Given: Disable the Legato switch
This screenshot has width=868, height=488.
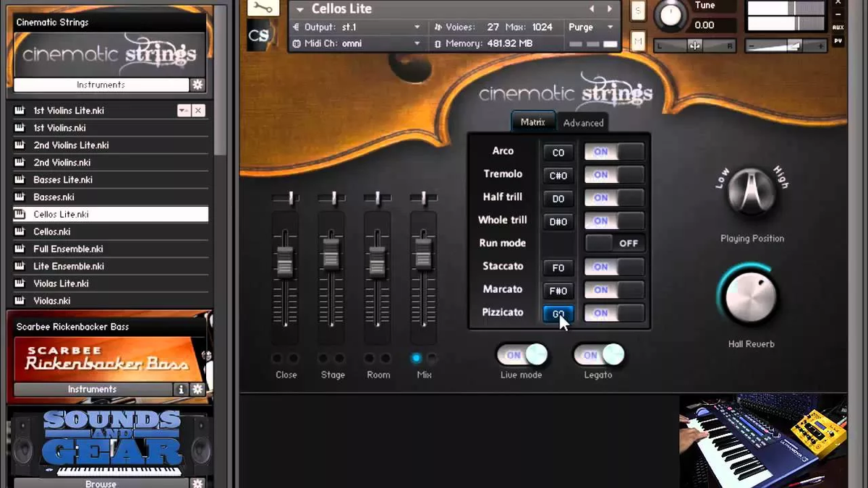Looking at the screenshot, I should pos(598,355).
